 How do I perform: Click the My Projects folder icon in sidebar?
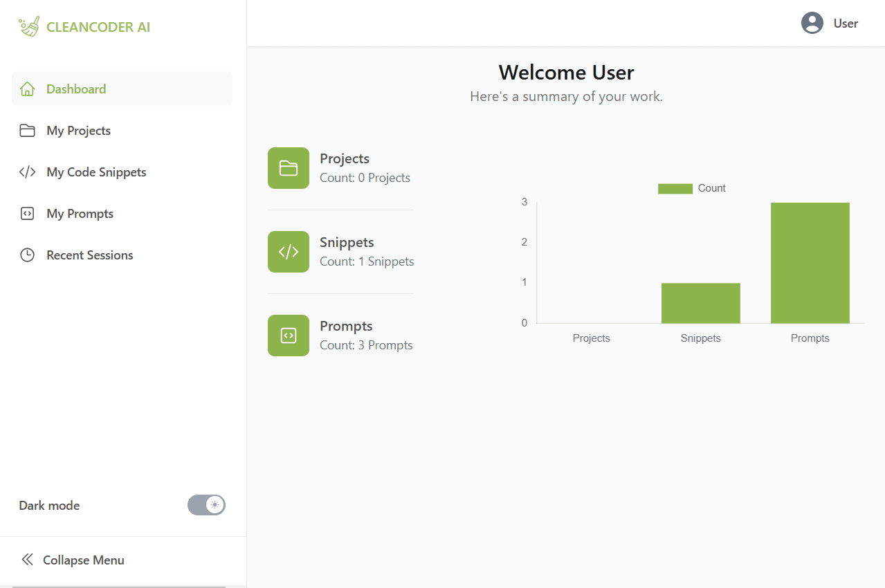(27, 131)
